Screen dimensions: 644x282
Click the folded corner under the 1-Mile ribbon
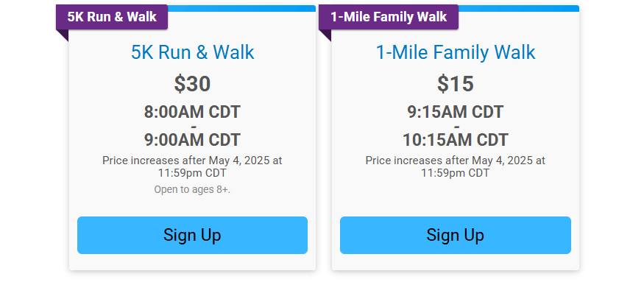[327, 35]
